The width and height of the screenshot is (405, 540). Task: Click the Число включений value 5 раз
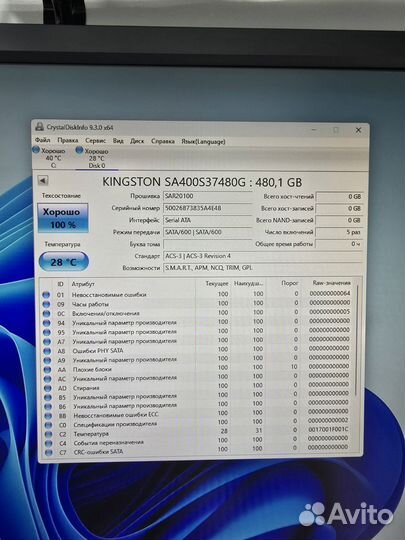[339, 232]
